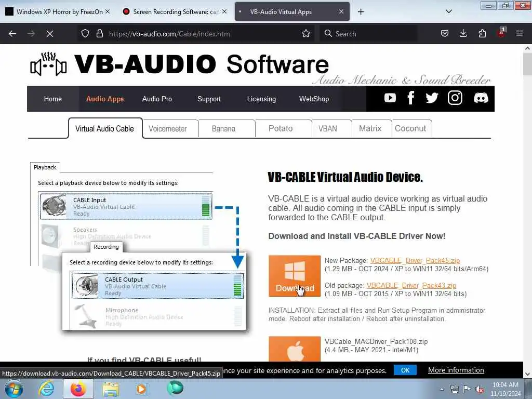Click the page vertical scrollbar thumb
The image size is (532, 399).
[528, 64]
